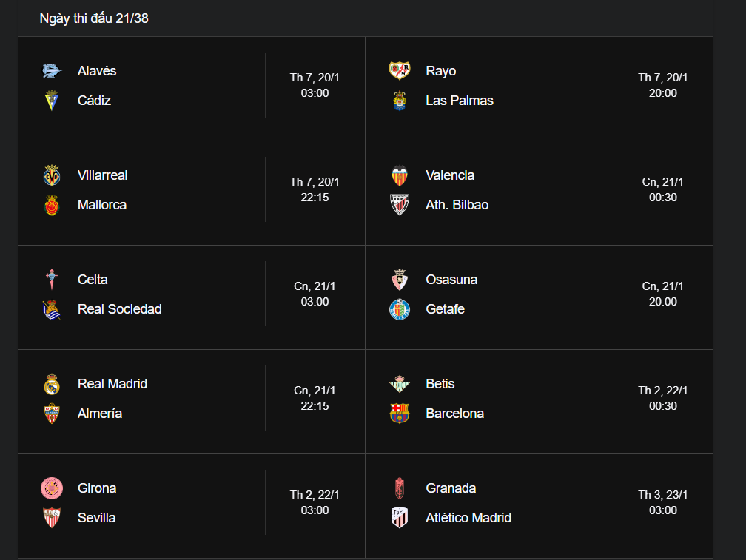Select the Mallorca team name
The width and height of the screenshot is (746, 560).
[102, 205]
